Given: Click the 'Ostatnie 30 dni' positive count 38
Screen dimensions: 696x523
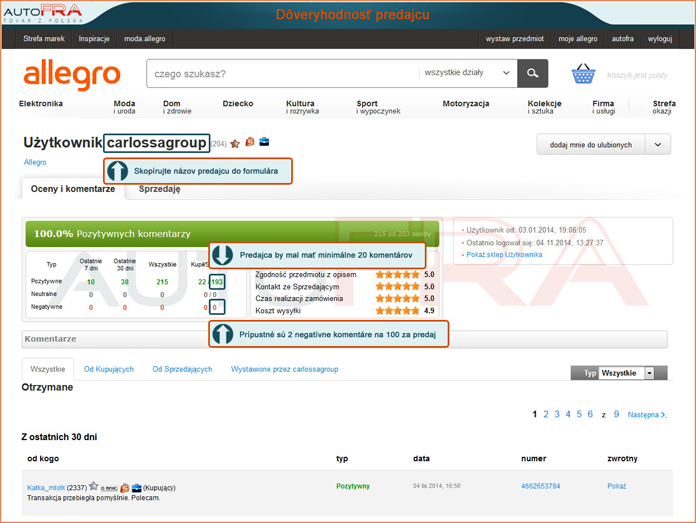Looking at the screenshot, I should (x=125, y=282).
